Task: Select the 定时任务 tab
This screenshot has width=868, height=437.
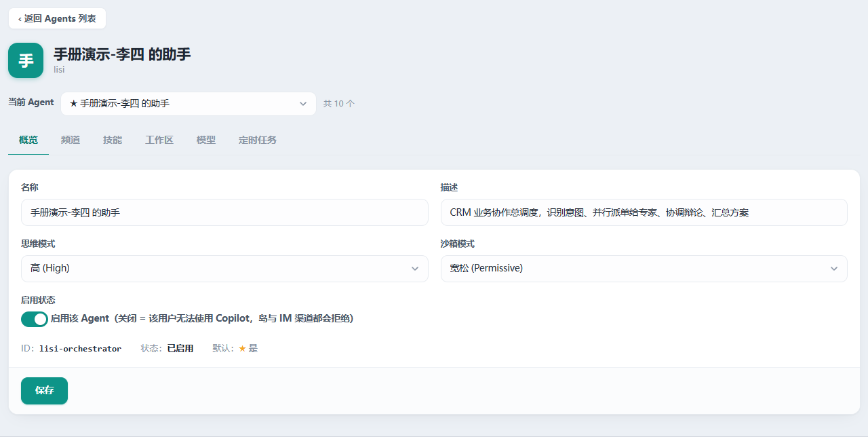Action: pos(258,140)
